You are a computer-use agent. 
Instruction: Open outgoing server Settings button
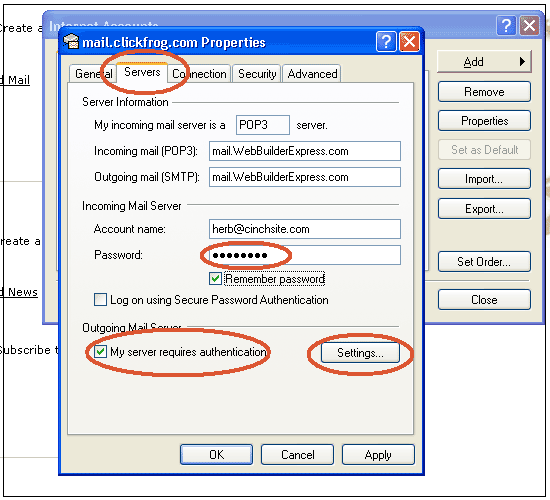(x=360, y=353)
